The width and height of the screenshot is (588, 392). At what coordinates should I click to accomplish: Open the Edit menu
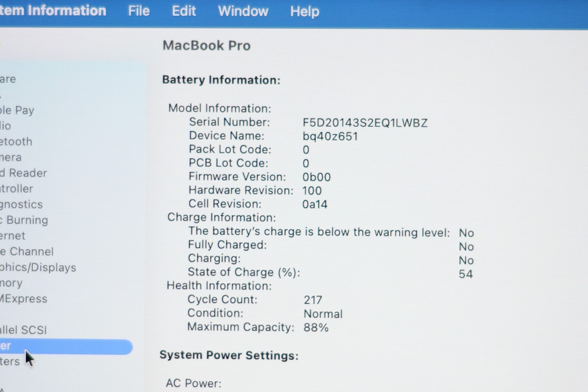point(184,11)
